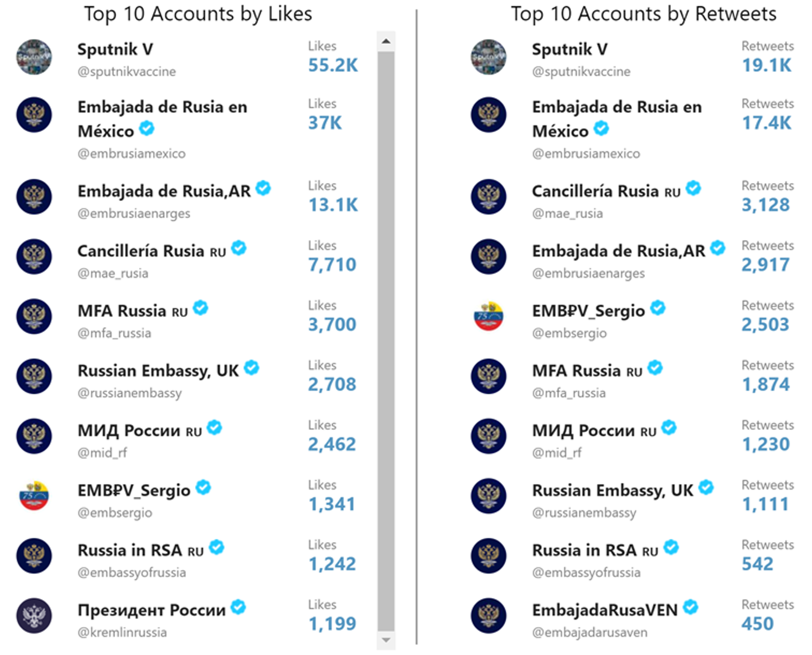Select МИД России name in Retweets list
The image size is (812, 655).
[x=594, y=430]
